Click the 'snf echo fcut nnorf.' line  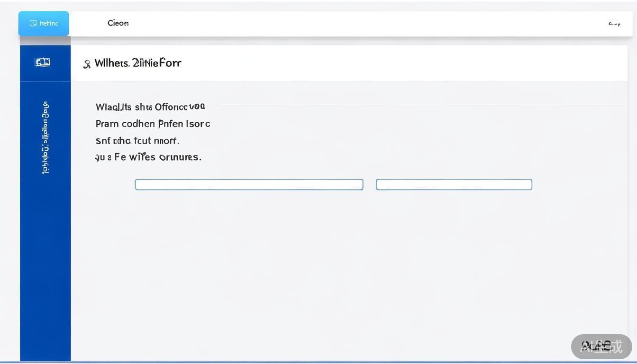tap(137, 141)
